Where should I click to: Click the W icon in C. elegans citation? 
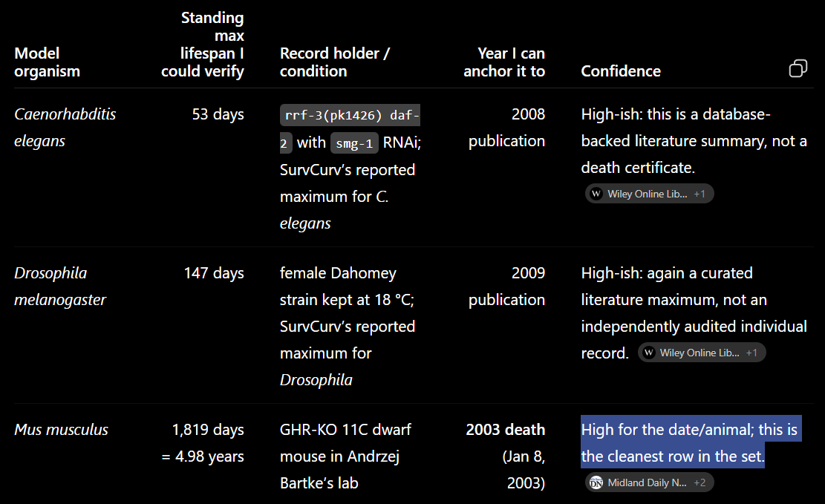[x=596, y=194]
